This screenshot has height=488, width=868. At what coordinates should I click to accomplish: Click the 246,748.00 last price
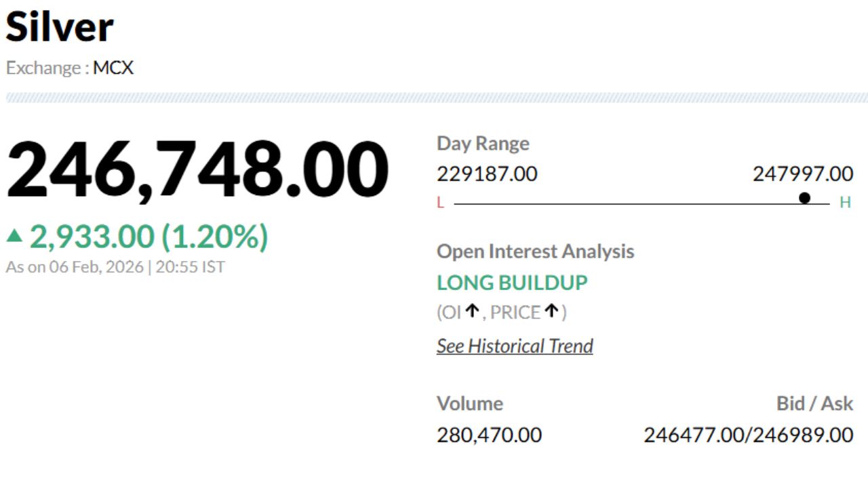click(x=197, y=169)
